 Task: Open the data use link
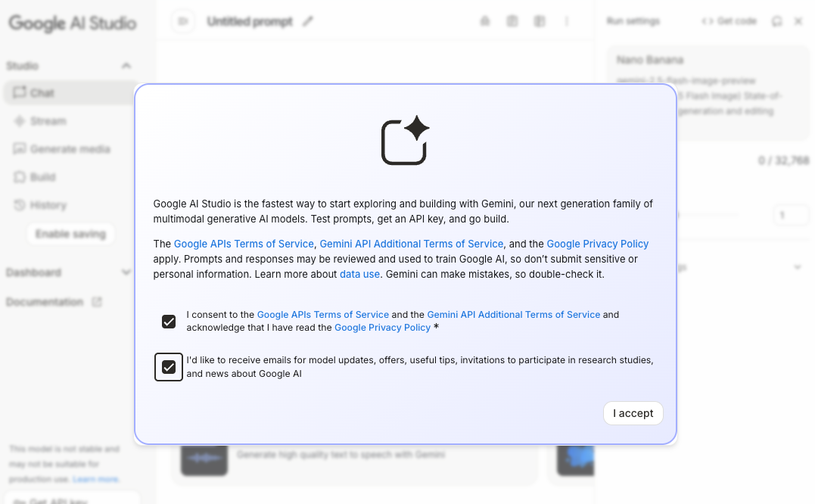[x=359, y=274]
